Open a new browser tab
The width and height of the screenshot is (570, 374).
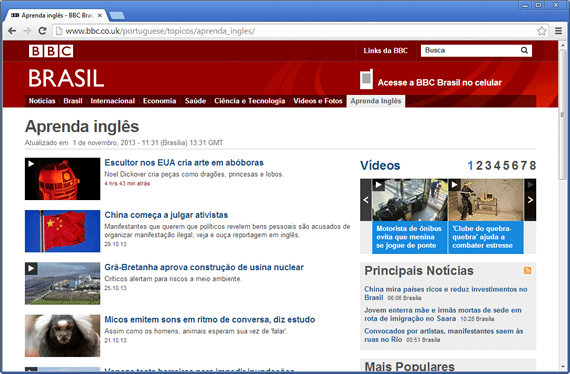click(x=117, y=15)
